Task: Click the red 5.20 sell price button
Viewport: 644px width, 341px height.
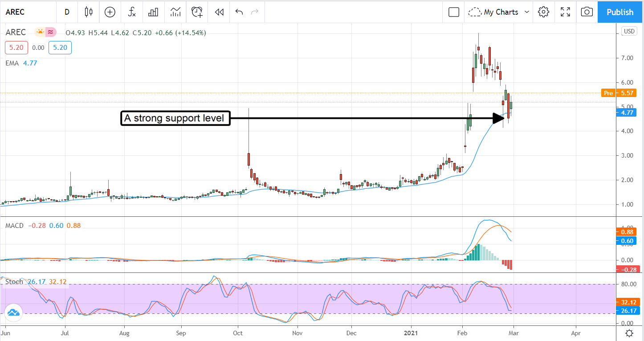Action: coord(16,48)
